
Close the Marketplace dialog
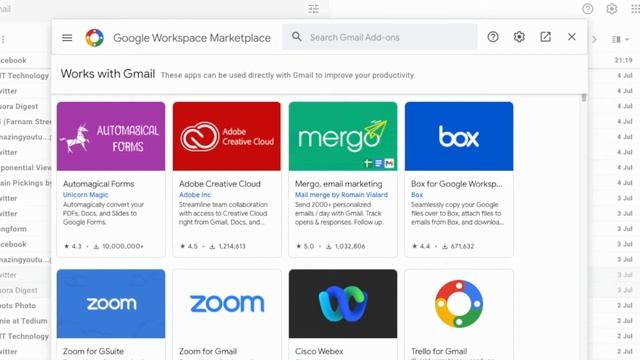pyautogui.click(x=571, y=37)
